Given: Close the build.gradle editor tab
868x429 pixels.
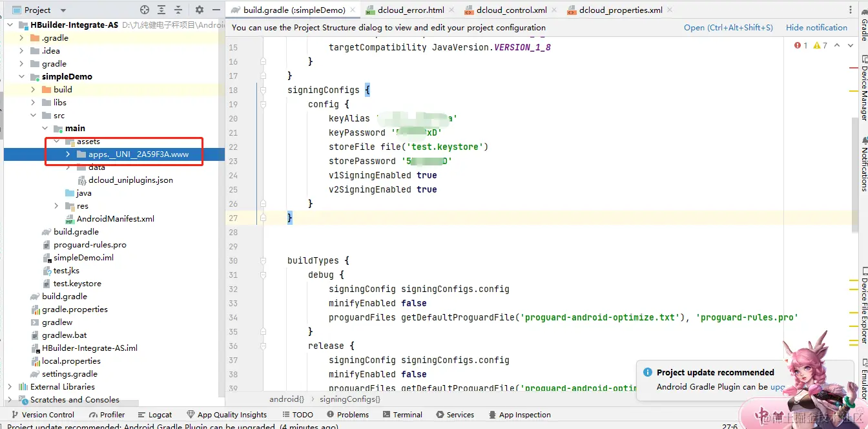Looking at the screenshot, I should click(352, 10).
